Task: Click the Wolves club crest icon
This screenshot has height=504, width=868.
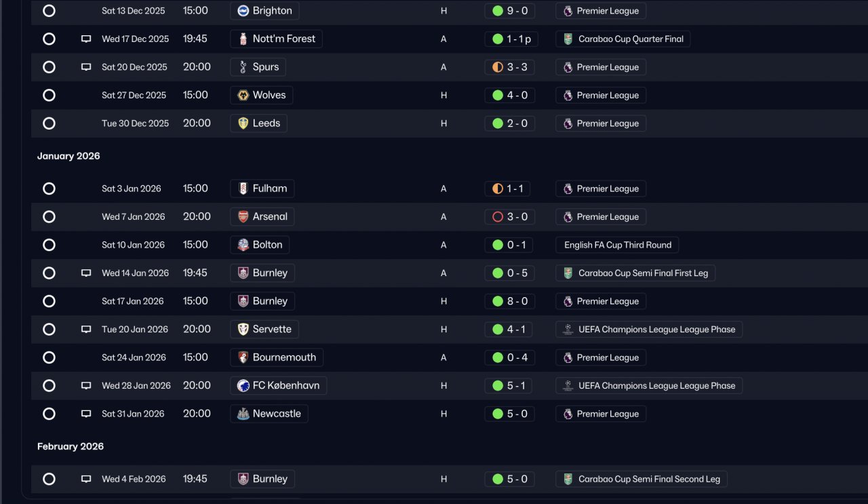Action: coord(243,96)
